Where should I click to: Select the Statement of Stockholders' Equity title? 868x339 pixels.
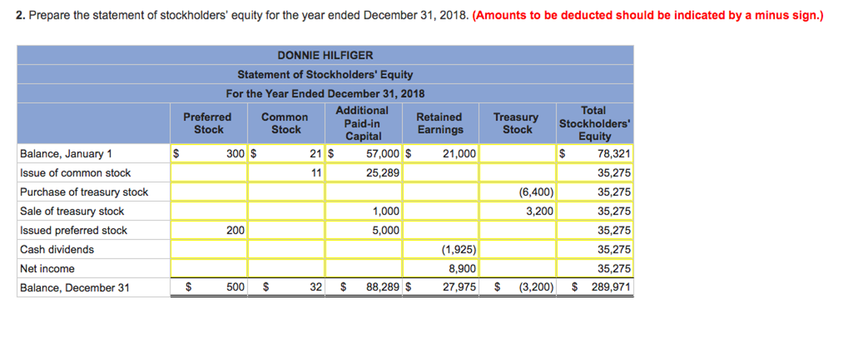[x=325, y=74]
